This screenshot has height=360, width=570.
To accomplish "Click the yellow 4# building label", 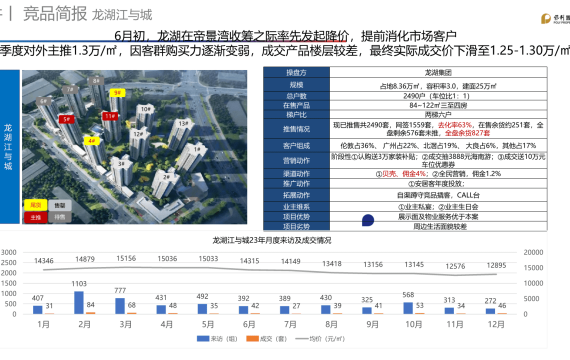I will (x=91, y=140).
